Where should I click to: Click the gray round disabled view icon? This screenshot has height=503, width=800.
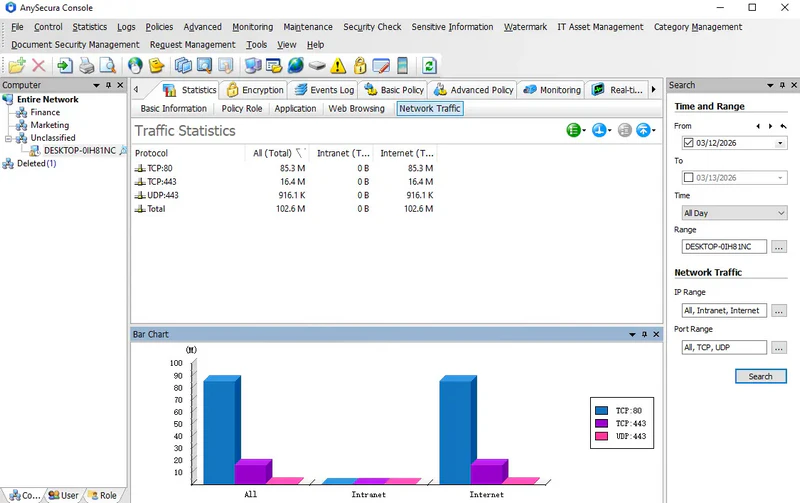624,131
